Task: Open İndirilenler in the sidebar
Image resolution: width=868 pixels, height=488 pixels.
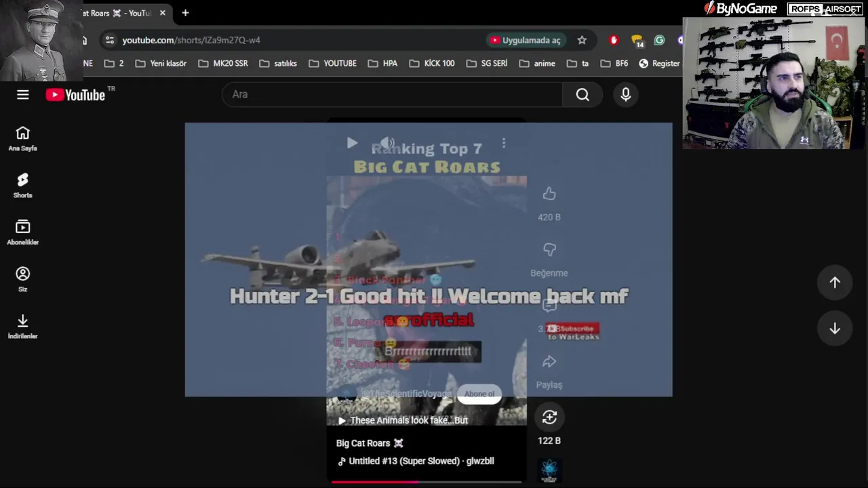Action: (x=22, y=325)
